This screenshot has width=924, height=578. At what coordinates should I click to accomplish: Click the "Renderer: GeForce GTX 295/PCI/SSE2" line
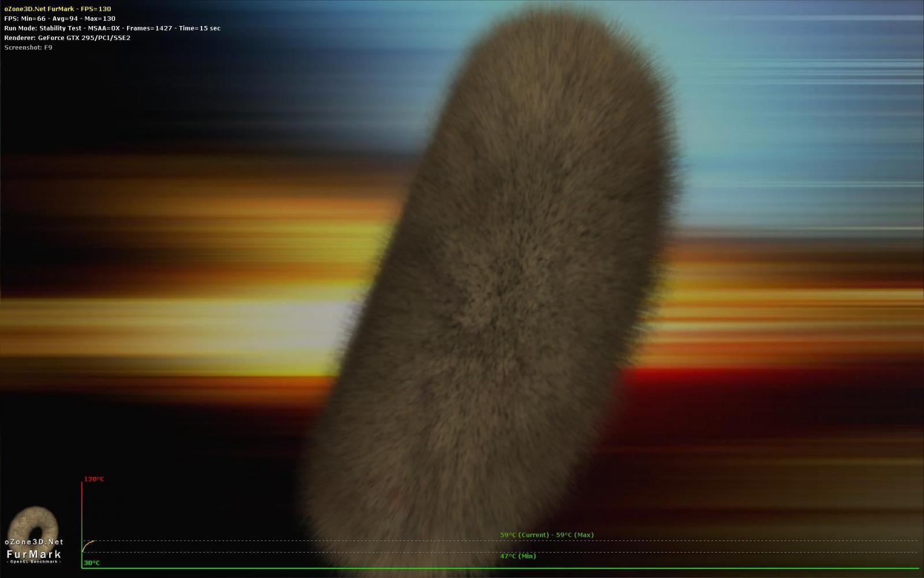coord(68,38)
